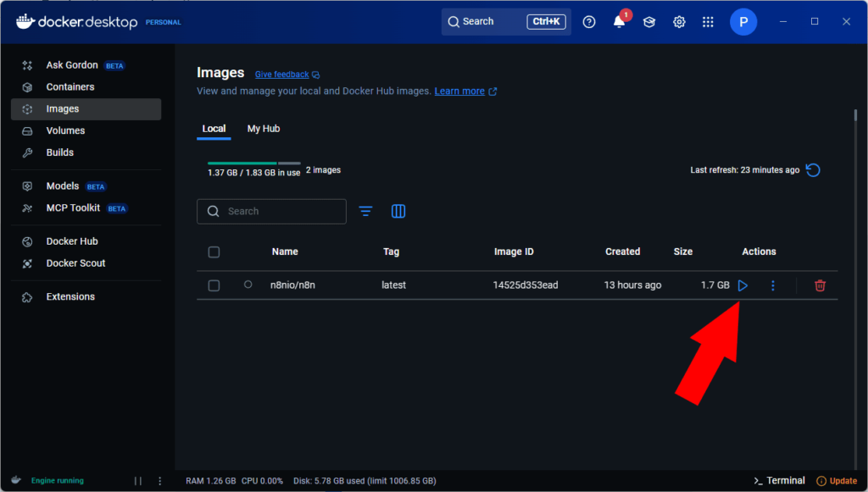Open Extensions in the sidebar
The width and height of the screenshot is (868, 492).
(x=86, y=297)
